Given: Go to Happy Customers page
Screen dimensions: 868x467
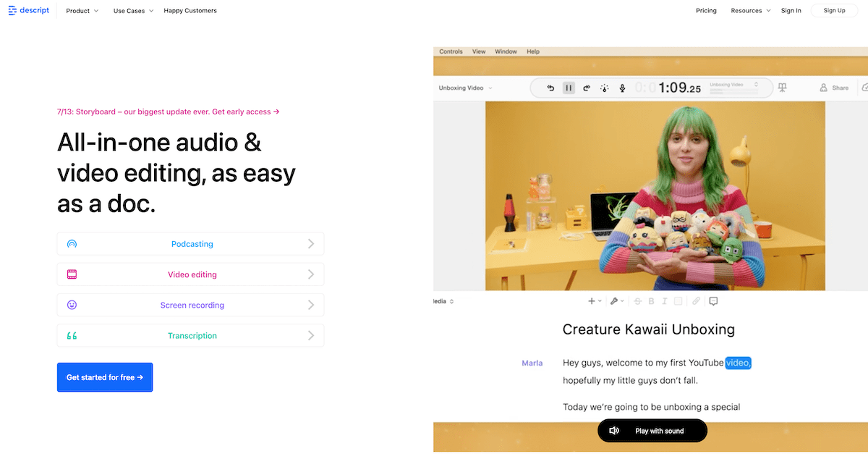Looking at the screenshot, I should coord(190,11).
